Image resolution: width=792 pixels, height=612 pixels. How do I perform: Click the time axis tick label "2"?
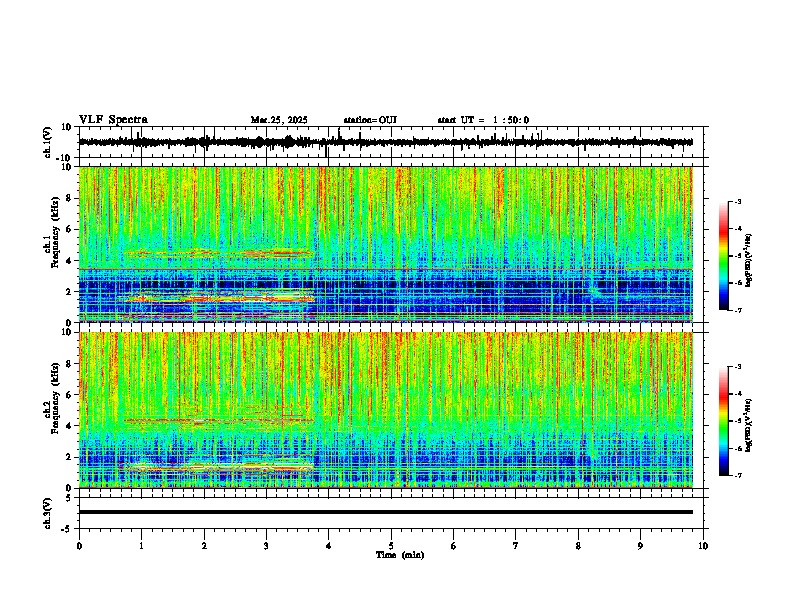coord(204,546)
